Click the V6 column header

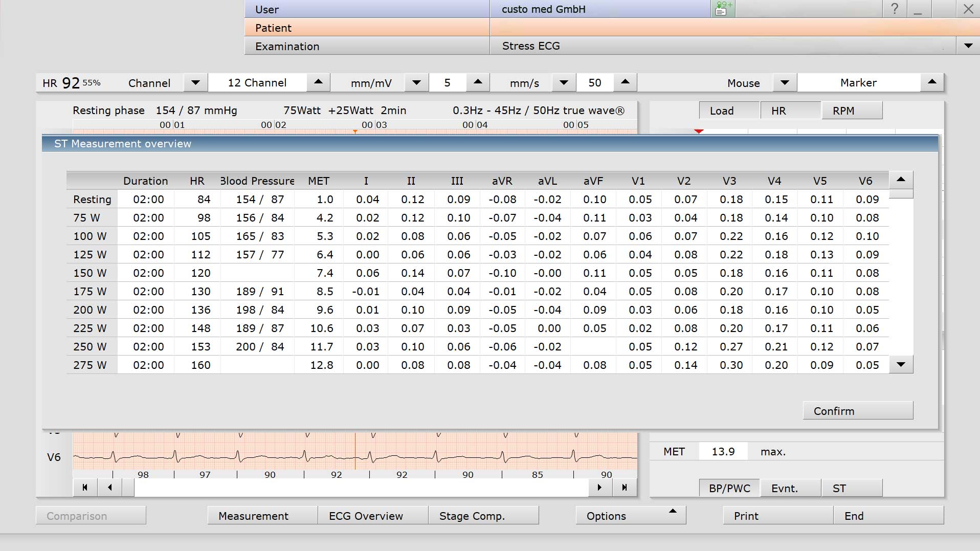point(865,181)
